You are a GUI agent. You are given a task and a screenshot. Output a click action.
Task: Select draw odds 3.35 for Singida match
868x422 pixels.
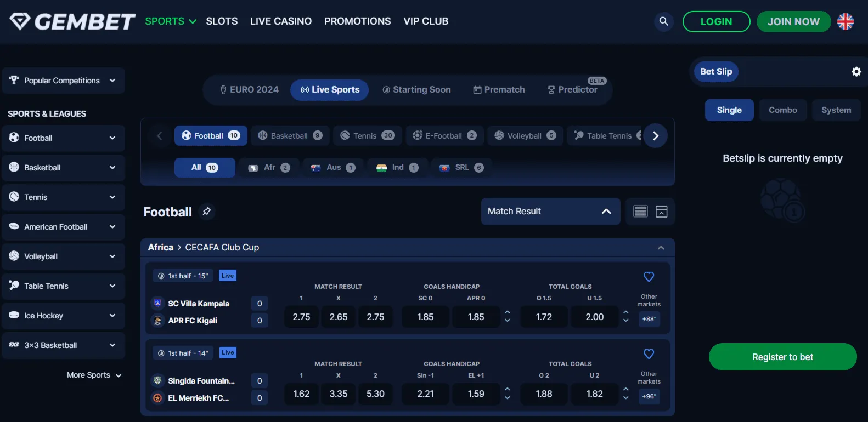(x=339, y=394)
